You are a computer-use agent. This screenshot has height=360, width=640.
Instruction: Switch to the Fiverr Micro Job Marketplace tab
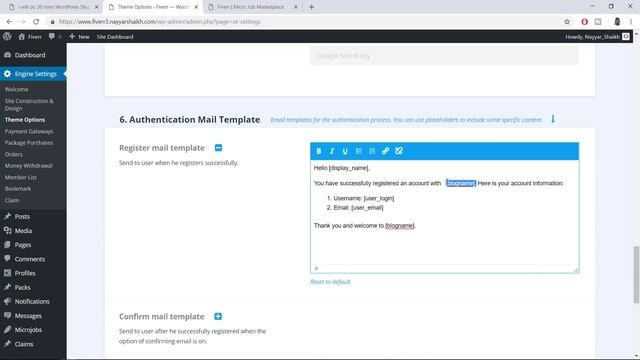pyautogui.click(x=251, y=7)
